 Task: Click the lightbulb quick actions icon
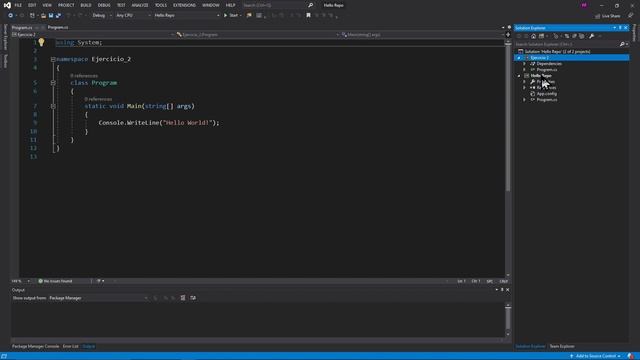pyautogui.click(x=41, y=42)
